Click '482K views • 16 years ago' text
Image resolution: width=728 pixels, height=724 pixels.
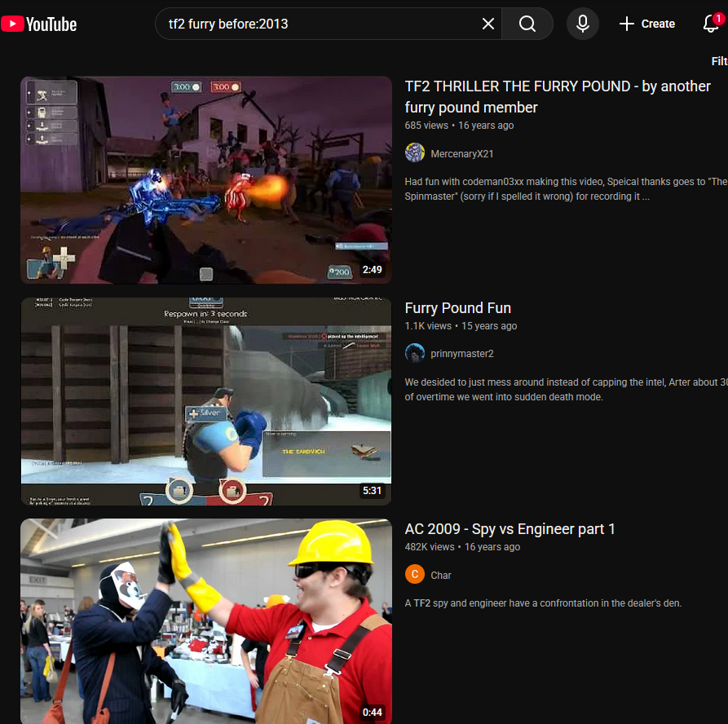click(x=462, y=547)
